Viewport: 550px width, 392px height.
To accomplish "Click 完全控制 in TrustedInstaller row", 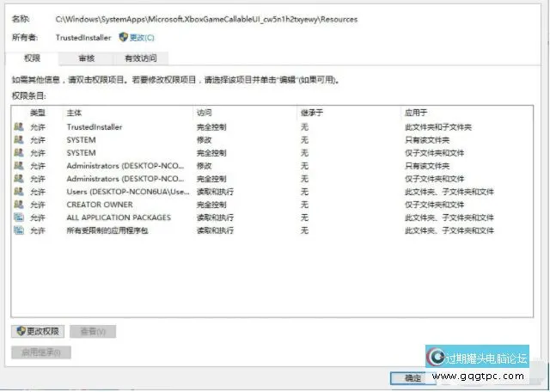I will pyautogui.click(x=211, y=127).
